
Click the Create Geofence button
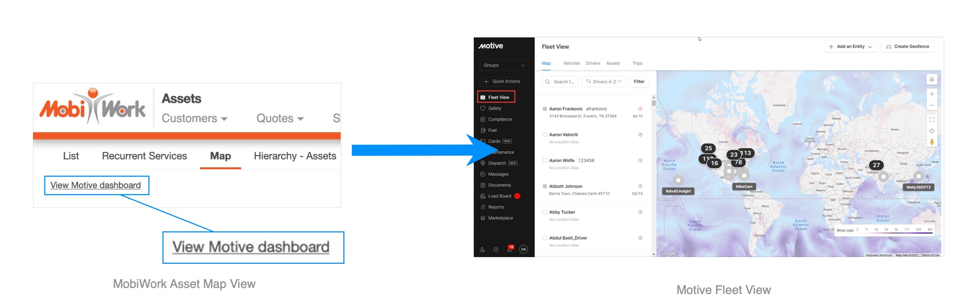pyautogui.click(x=907, y=47)
